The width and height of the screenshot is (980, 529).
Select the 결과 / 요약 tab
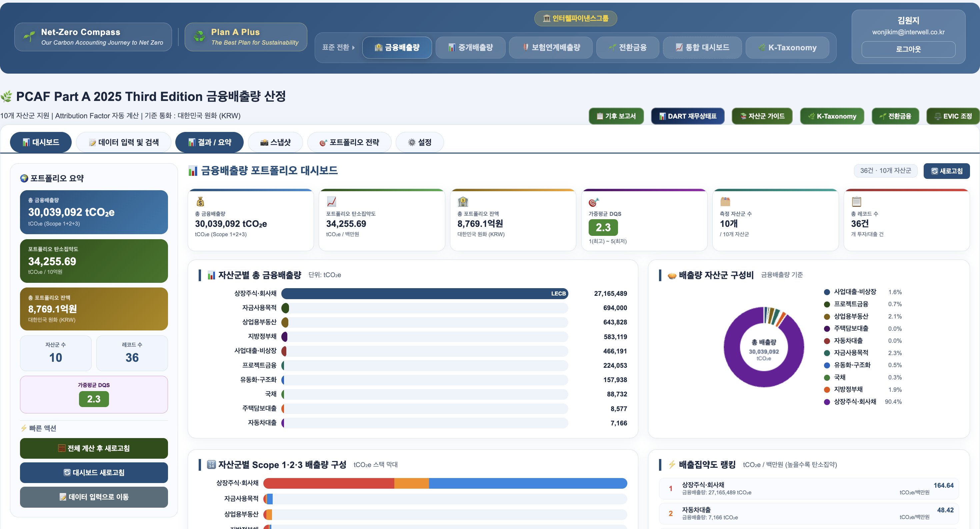[x=209, y=142]
